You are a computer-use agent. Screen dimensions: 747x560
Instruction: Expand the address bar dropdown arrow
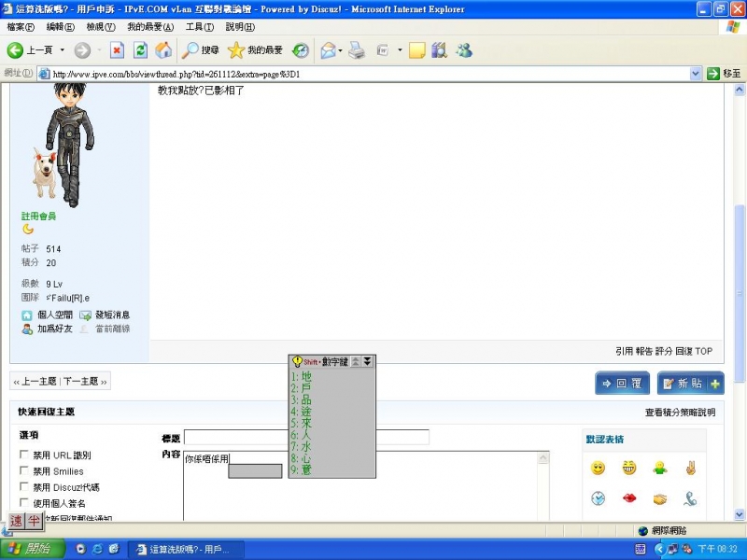coord(695,74)
